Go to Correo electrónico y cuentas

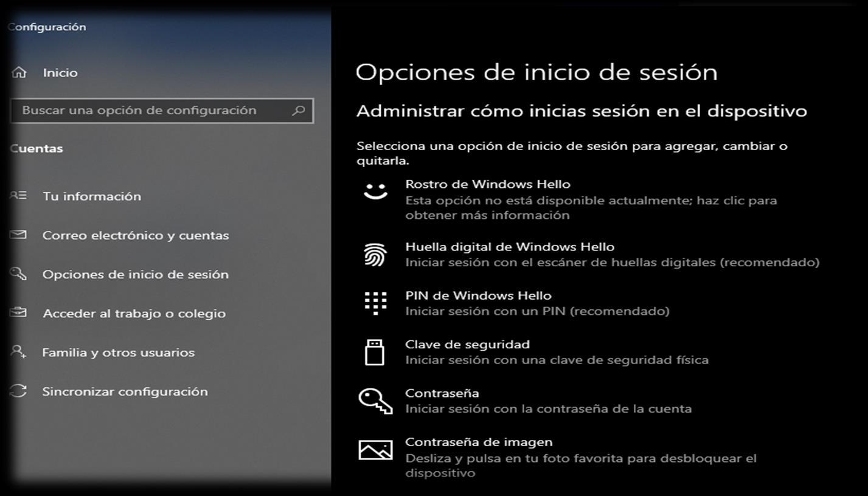[136, 235]
